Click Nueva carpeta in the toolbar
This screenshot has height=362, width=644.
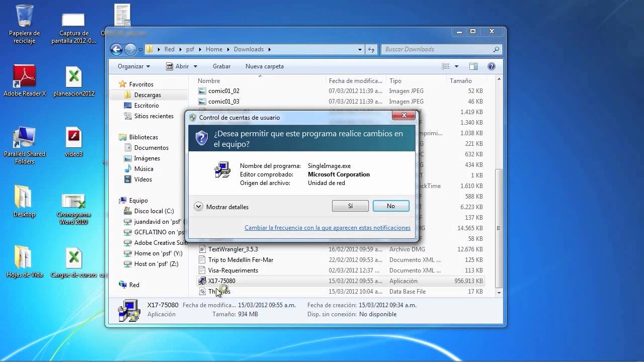[x=265, y=66]
